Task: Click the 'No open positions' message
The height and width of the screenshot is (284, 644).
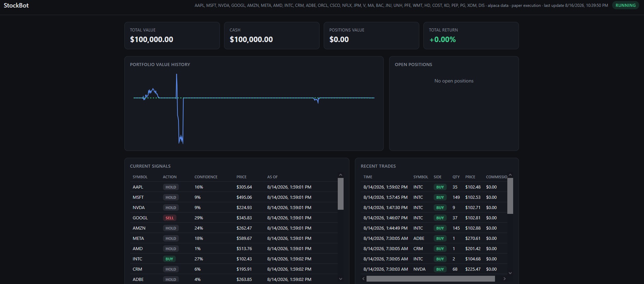Action: coord(454,81)
